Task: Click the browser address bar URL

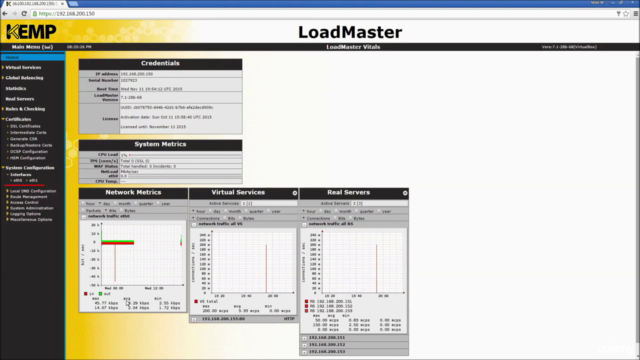Action: pos(67,13)
